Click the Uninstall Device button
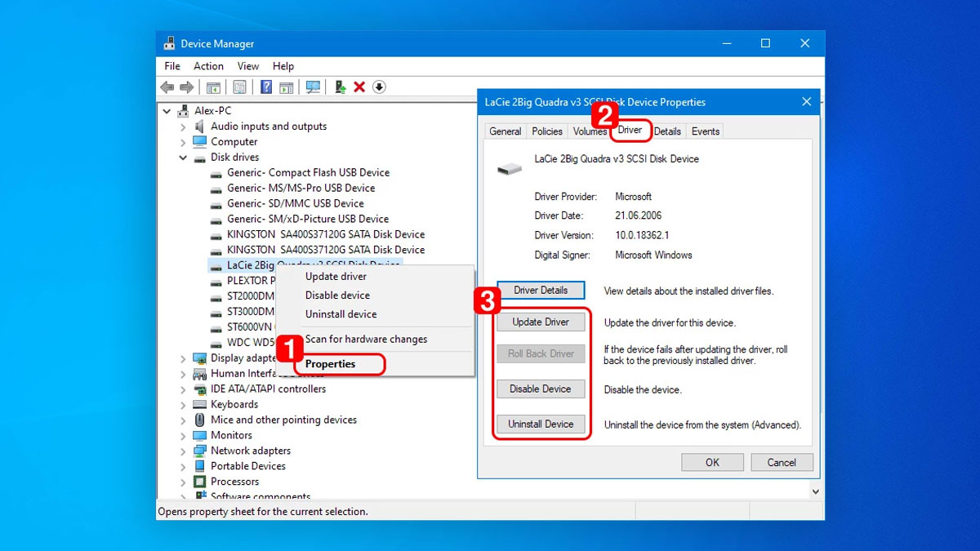The height and width of the screenshot is (551, 980). 541,424
